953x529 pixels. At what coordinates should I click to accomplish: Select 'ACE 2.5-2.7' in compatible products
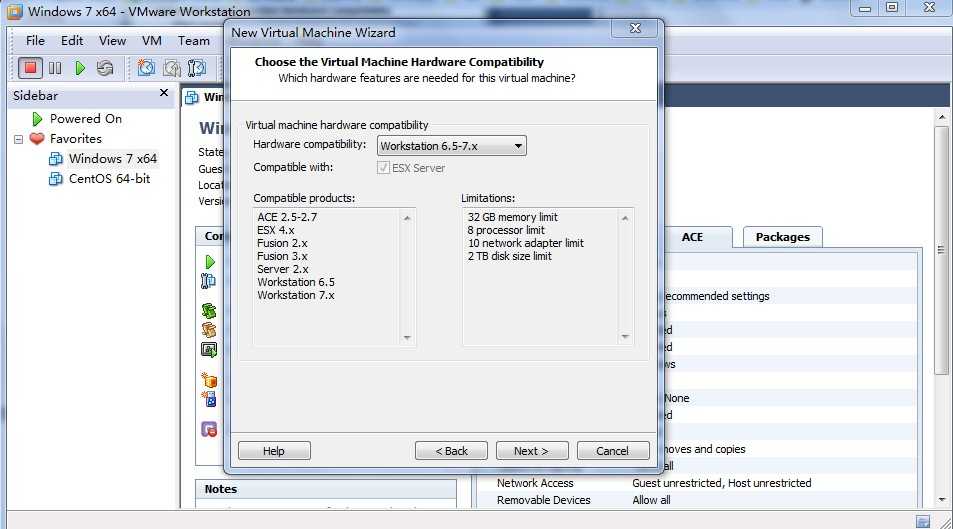pyautogui.click(x=287, y=217)
